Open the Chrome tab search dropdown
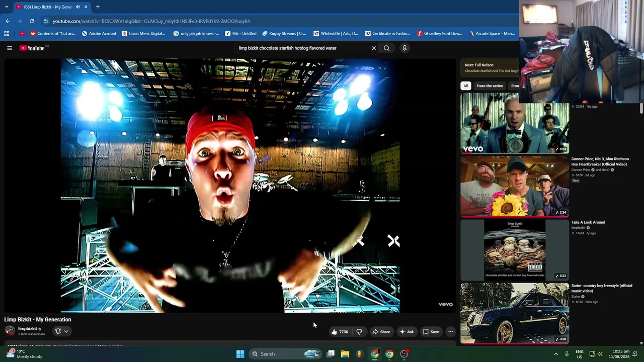The image size is (644, 362). (x=7, y=7)
